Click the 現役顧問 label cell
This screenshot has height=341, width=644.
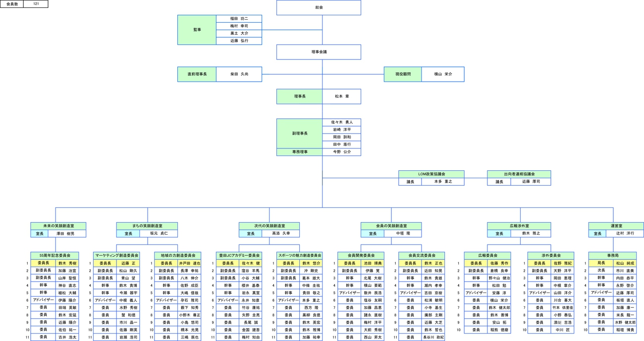402,74
